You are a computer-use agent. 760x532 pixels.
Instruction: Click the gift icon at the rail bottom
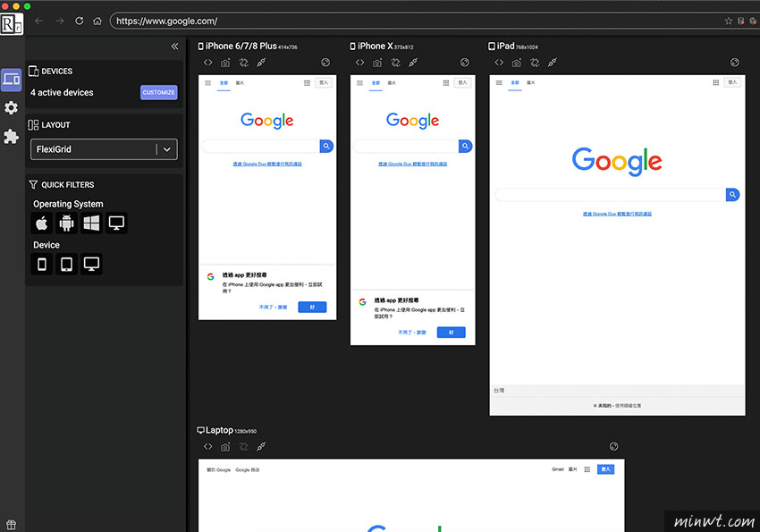point(11,524)
